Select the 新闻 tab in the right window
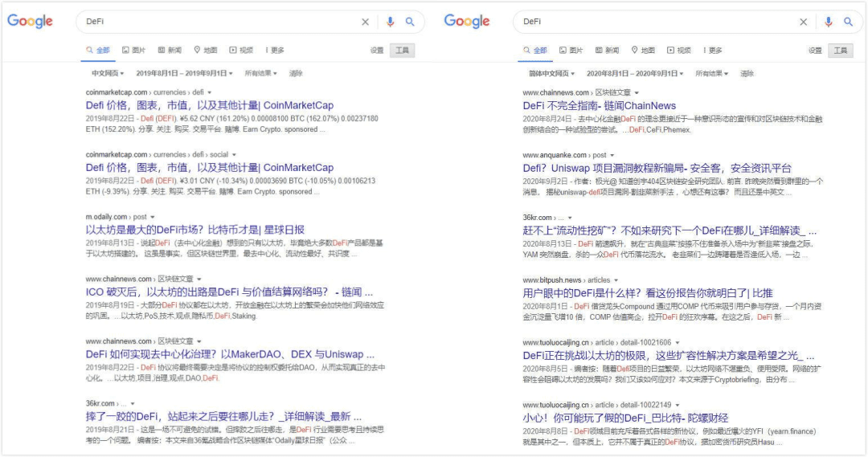The image size is (868, 457). [608, 51]
